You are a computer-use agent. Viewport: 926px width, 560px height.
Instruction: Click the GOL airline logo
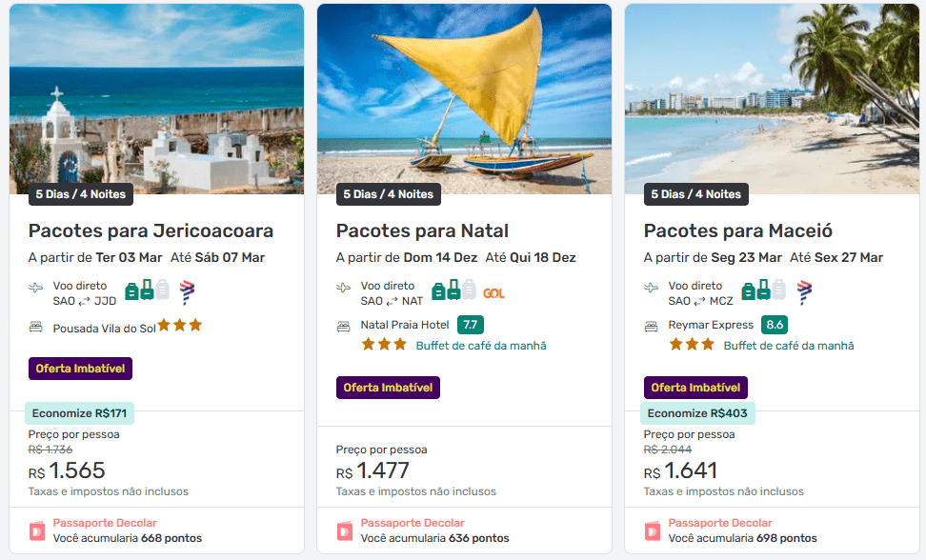point(493,293)
